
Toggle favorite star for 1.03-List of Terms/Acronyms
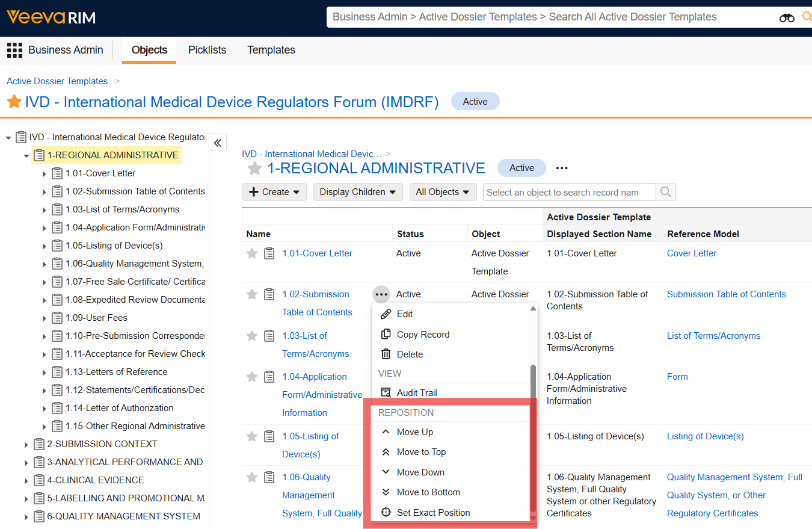(x=252, y=336)
